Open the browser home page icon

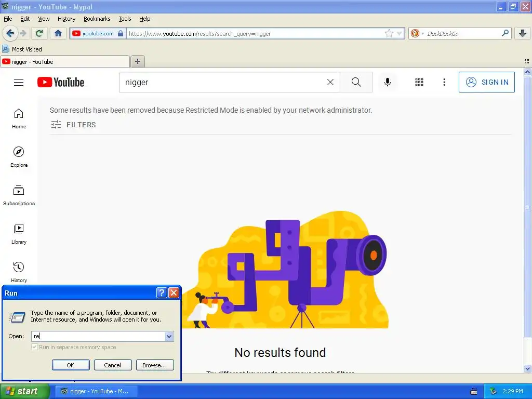click(58, 33)
